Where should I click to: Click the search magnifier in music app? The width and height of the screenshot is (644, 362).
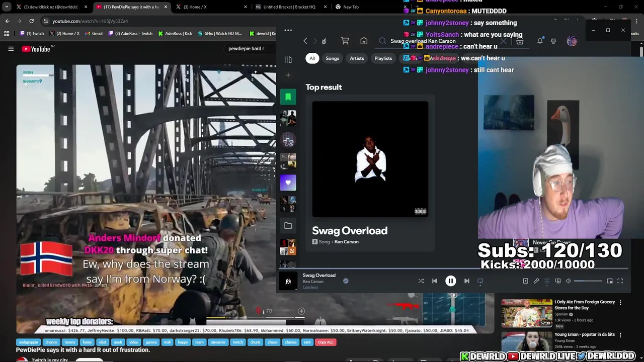pyautogui.click(x=382, y=41)
